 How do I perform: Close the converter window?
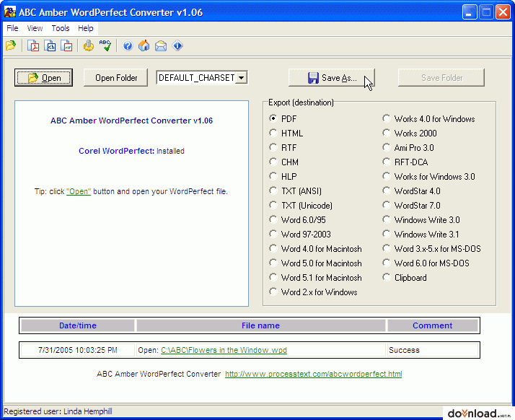[x=503, y=12]
